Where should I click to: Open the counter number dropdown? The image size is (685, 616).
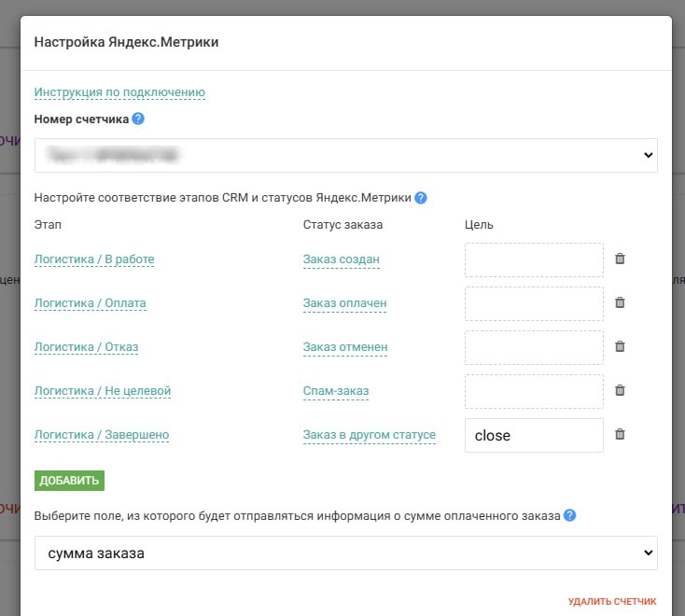[345, 156]
